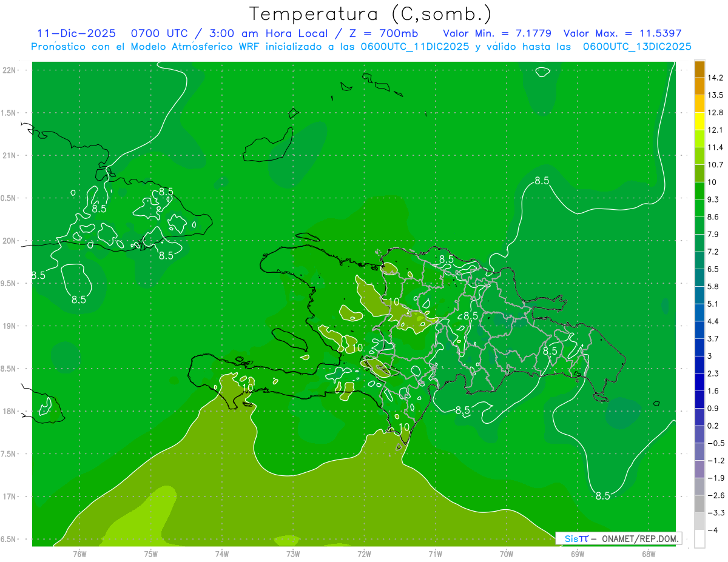Pick the dark blue swatch between 1.6 and 2.3

click(699, 383)
